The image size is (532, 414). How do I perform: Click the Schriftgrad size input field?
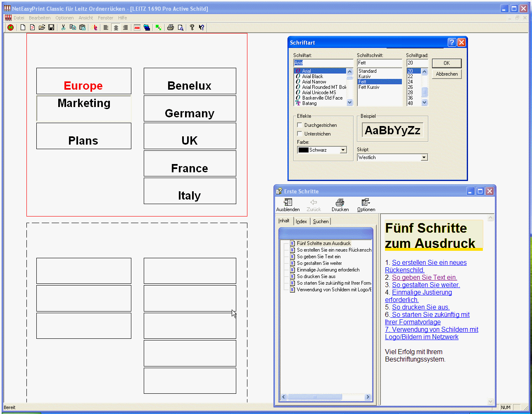tap(416, 63)
